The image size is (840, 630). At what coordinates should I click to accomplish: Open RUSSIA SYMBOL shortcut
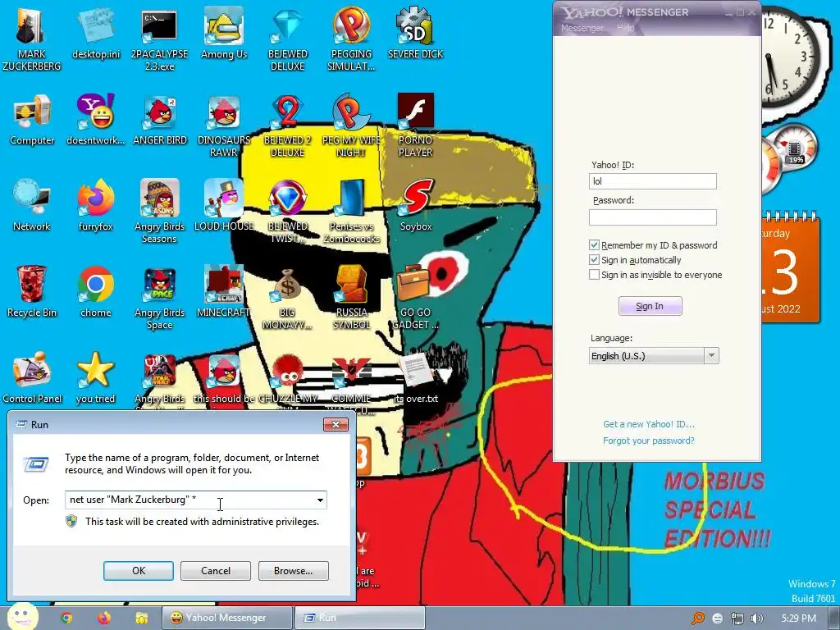click(351, 298)
